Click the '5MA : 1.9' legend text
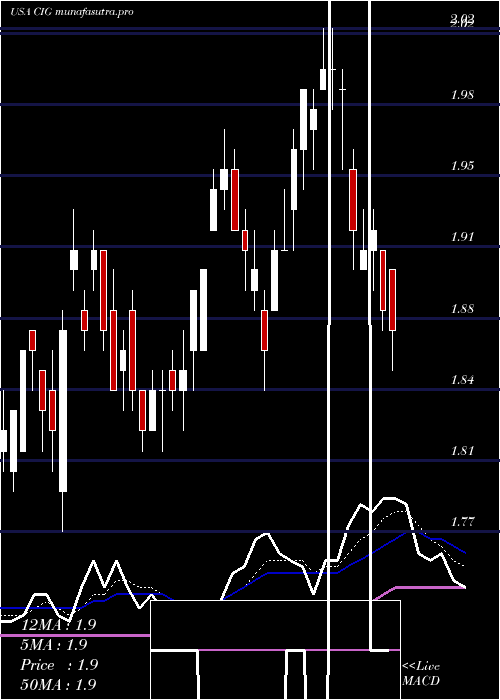The height and width of the screenshot is (700, 500). click(x=54, y=645)
